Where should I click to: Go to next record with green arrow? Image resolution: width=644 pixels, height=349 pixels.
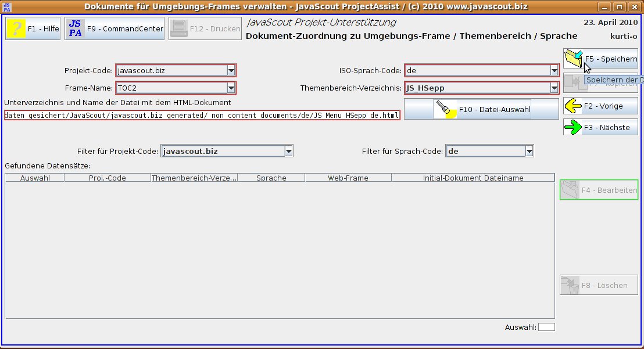[574, 127]
